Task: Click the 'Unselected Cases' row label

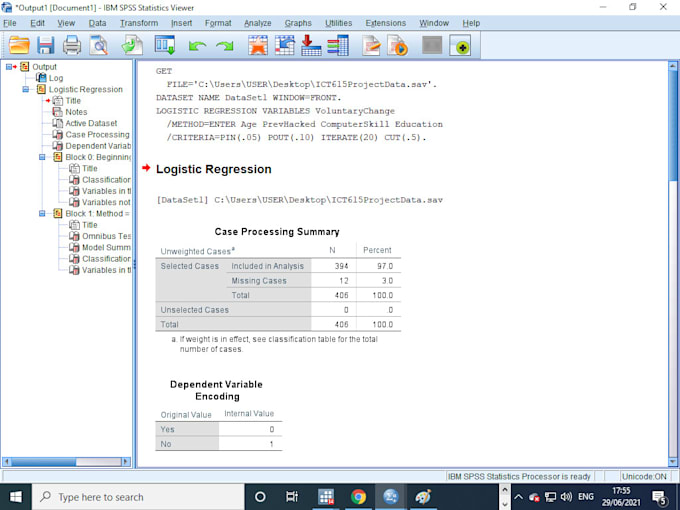Action: (x=194, y=310)
